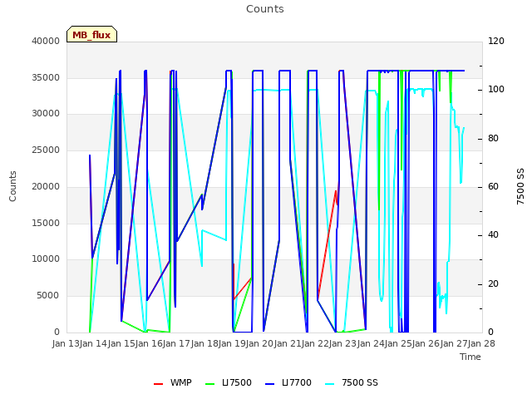Click the MB_flux label tag

click(x=91, y=34)
